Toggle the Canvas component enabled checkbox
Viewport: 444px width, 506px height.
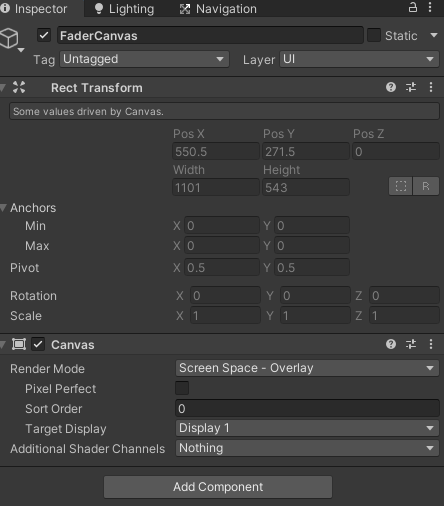[x=38, y=344]
